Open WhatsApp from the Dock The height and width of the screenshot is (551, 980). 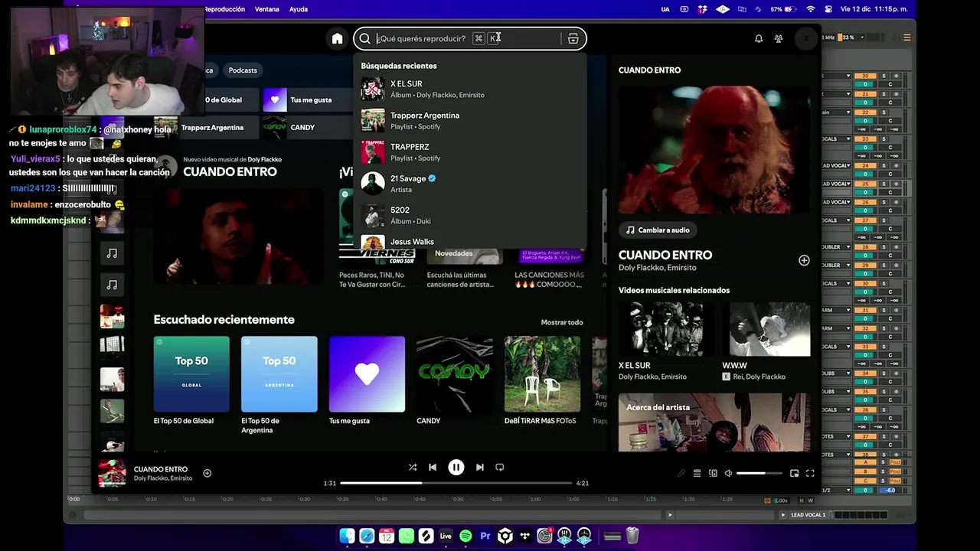point(406,536)
